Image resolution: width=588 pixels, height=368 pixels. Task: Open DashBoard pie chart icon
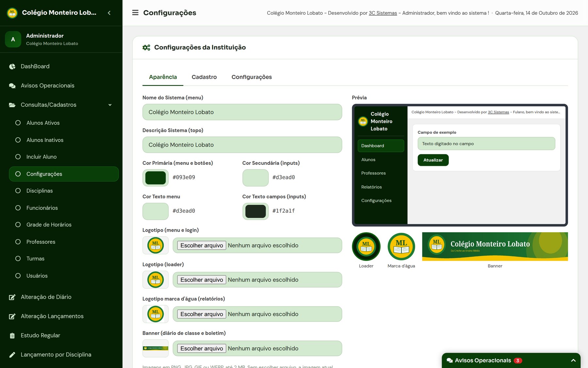tap(12, 66)
